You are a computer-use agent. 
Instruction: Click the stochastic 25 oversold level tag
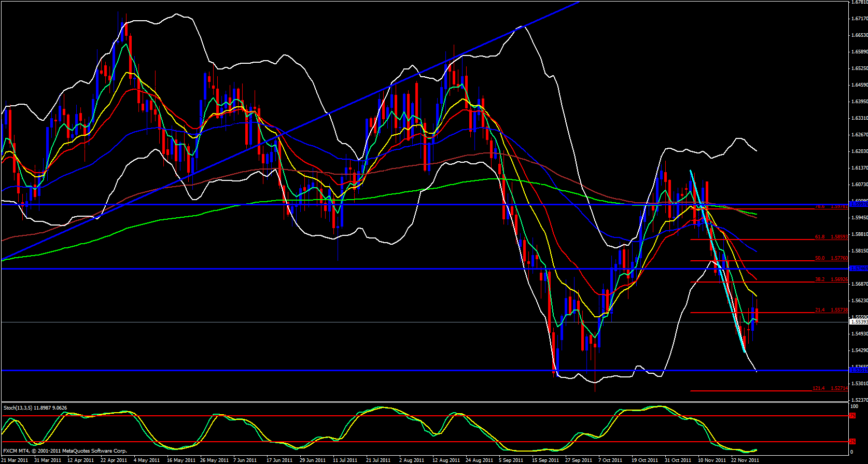[852, 442]
